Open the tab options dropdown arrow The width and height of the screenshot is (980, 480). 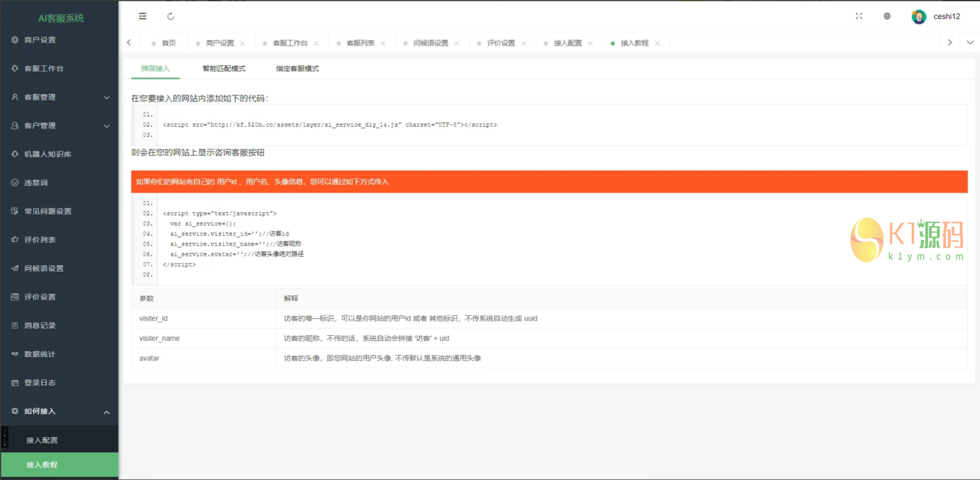click(970, 43)
